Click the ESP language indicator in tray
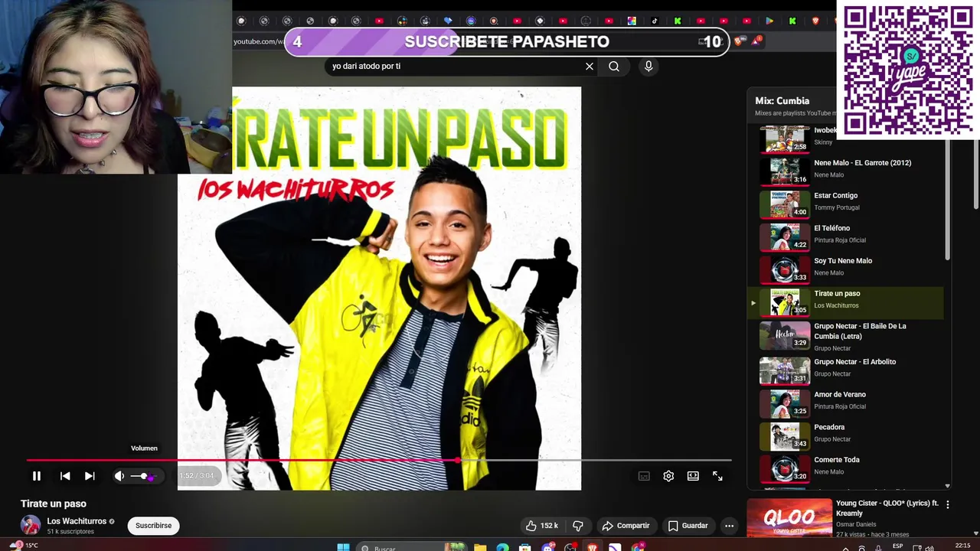Screen dimensions: 980x551 (x=898, y=547)
